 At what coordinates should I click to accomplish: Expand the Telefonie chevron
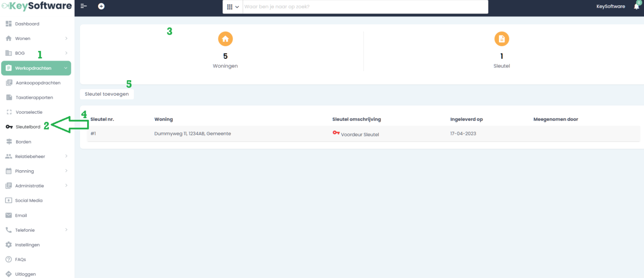(x=66, y=230)
